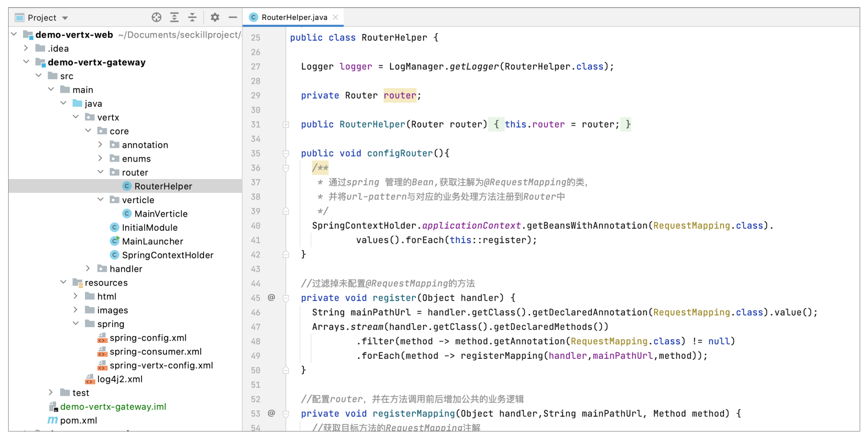Click line number 40 in the gutter
Viewport: 868px width, 438px height.
tap(256, 226)
